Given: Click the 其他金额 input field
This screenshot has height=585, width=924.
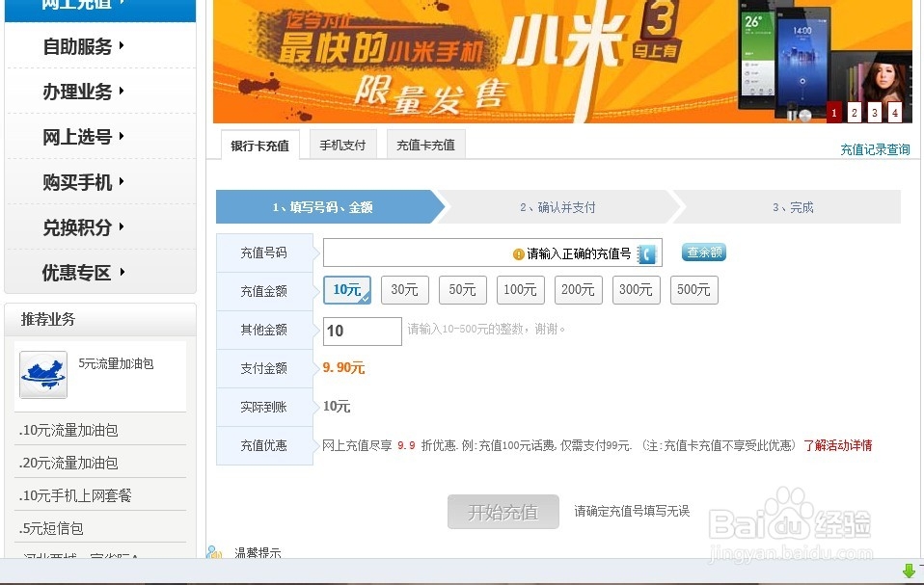Looking at the screenshot, I should click(363, 332).
